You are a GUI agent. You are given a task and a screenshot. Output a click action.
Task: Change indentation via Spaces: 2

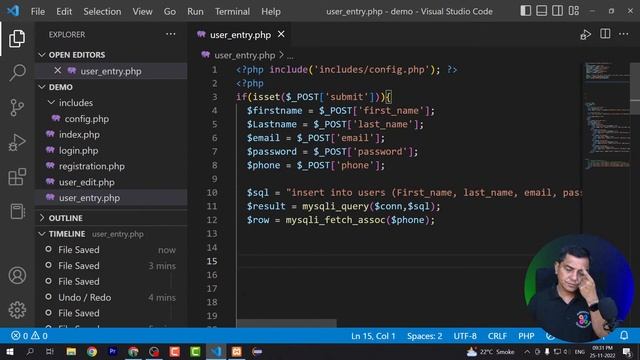tap(424, 336)
